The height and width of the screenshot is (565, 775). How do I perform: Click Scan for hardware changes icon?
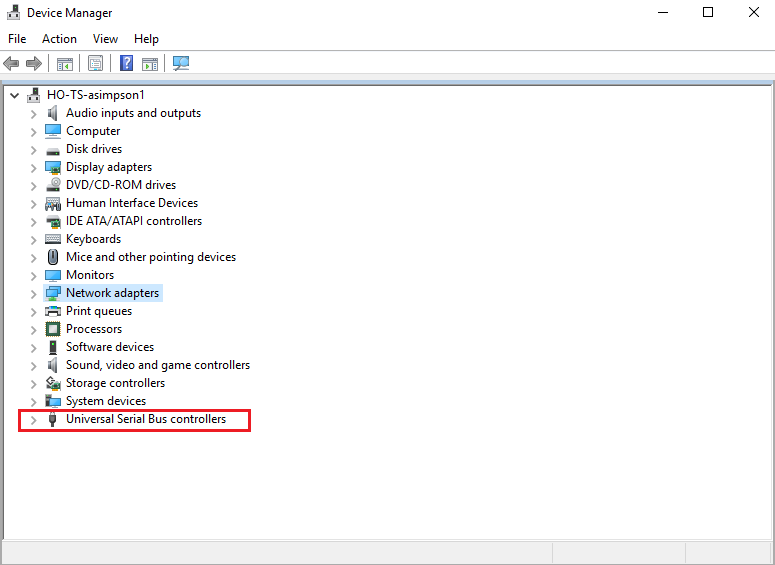[x=181, y=63]
